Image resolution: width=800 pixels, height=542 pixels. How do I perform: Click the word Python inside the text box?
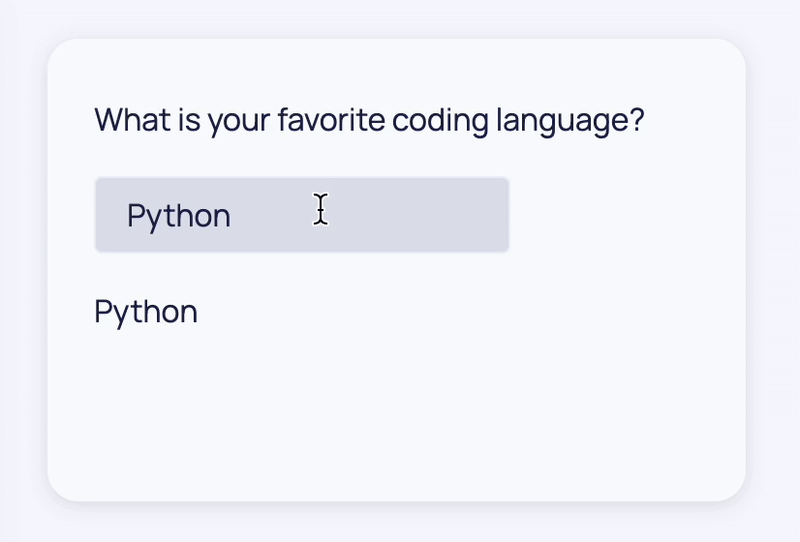click(179, 216)
